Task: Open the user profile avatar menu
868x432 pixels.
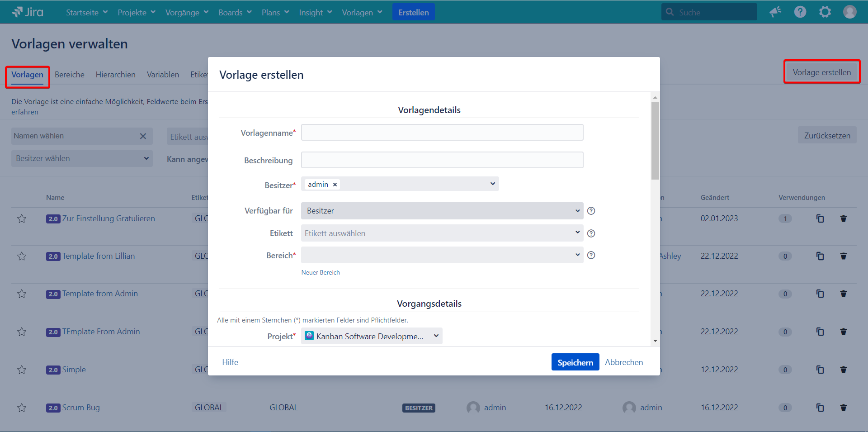Action: (x=849, y=12)
